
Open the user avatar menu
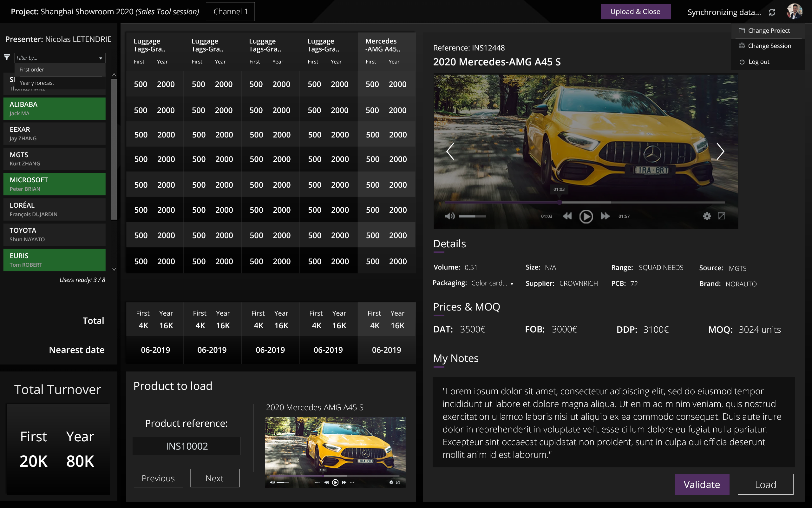(x=794, y=12)
